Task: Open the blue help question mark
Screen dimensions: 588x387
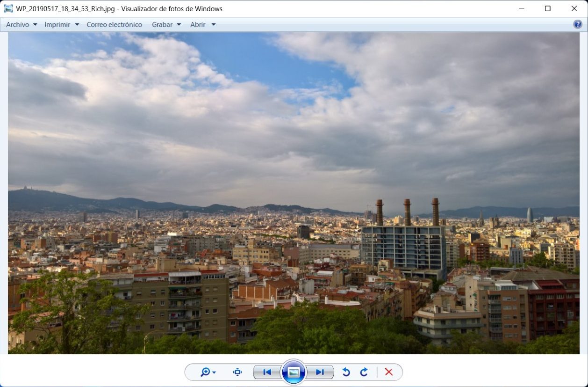Action: coord(578,24)
